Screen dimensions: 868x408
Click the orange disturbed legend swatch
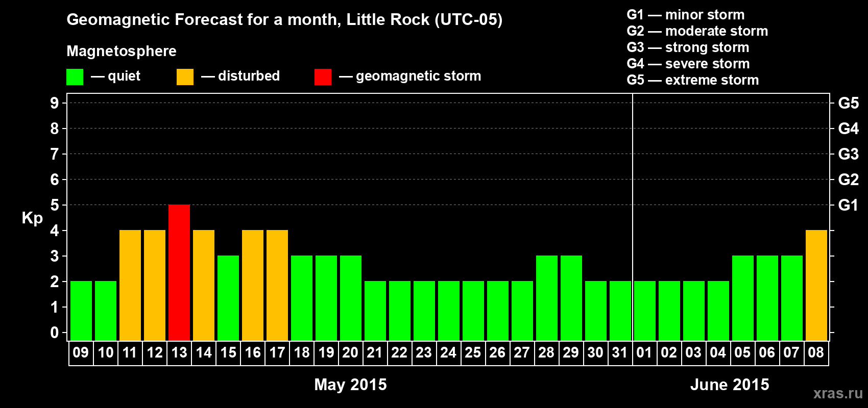[x=185, y=77]
